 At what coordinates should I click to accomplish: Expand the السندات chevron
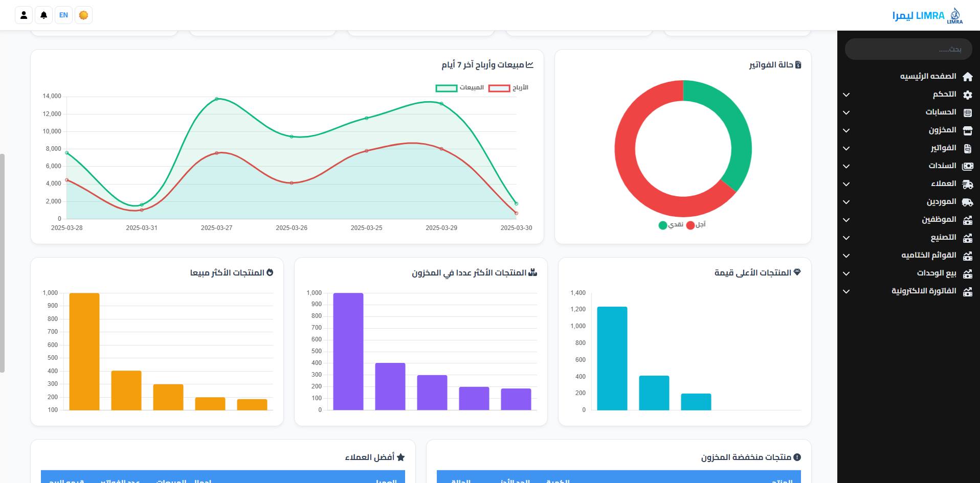(x=846, y=166)
